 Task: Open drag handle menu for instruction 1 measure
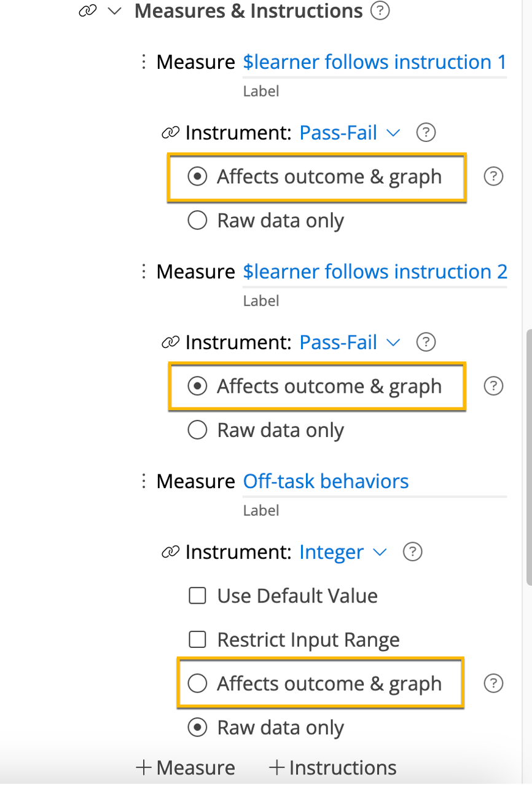pos(143,61)
